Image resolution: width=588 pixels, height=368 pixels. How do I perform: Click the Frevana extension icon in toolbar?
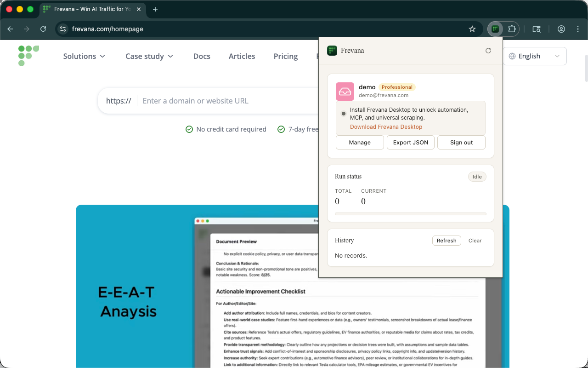[495, 29]
